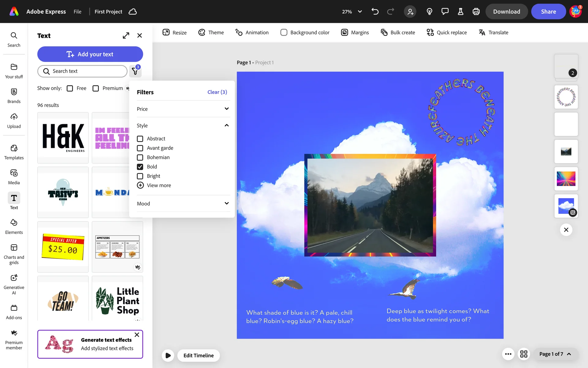Open grid view of all pages
The image size is (588, 368).
click(524, 354)
